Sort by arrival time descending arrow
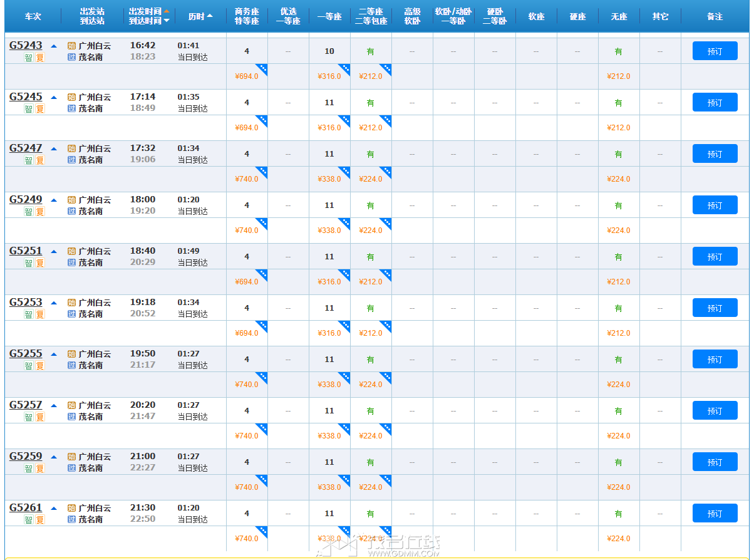754x560 pixels. point(167,21)
